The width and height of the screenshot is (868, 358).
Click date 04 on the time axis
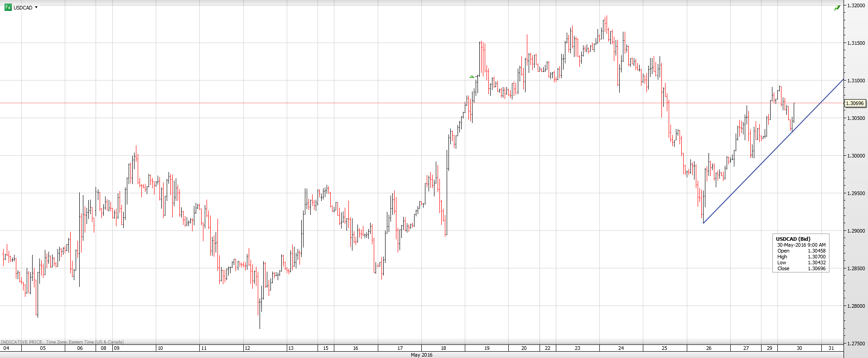pyautogui.click(x=6, y=348)
